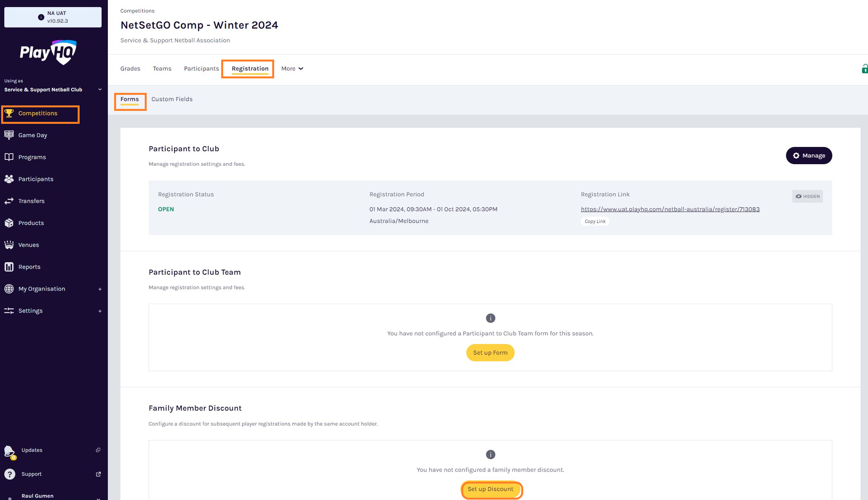This screenshot has height=500, width=868.
Task: Switch to Custom Fields sub-tab
Action: tap(172, 99)
